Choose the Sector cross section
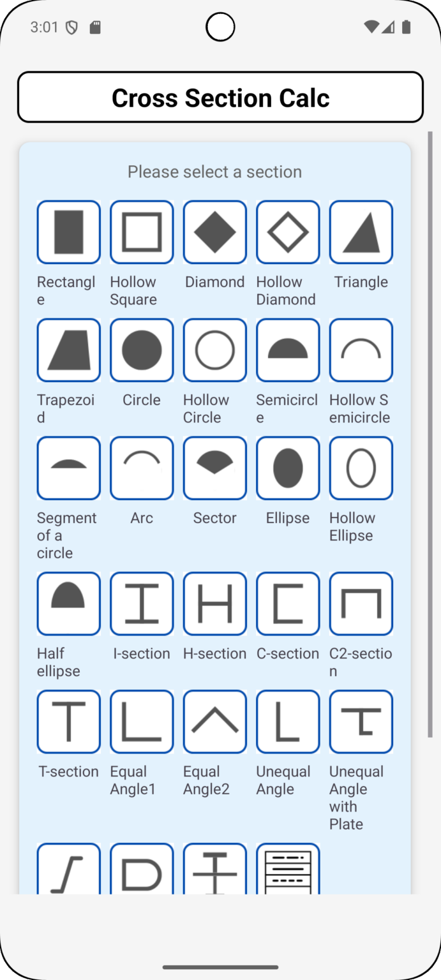The height and width of the screenshot is (980, 441). click(214, 467)
